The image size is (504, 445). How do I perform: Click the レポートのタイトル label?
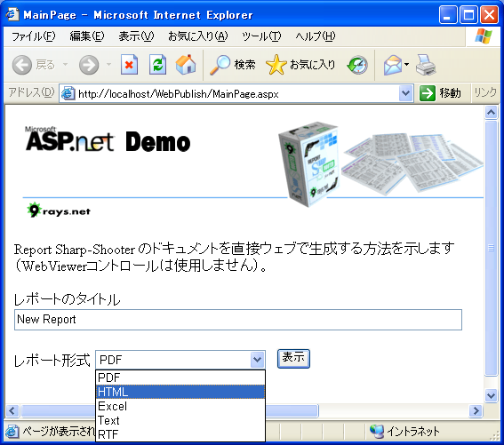tap(67, 299)
